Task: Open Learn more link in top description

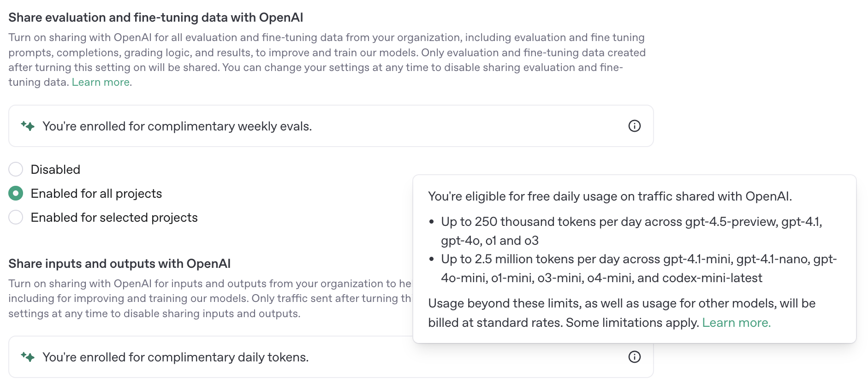Action: tap(101, 82)
